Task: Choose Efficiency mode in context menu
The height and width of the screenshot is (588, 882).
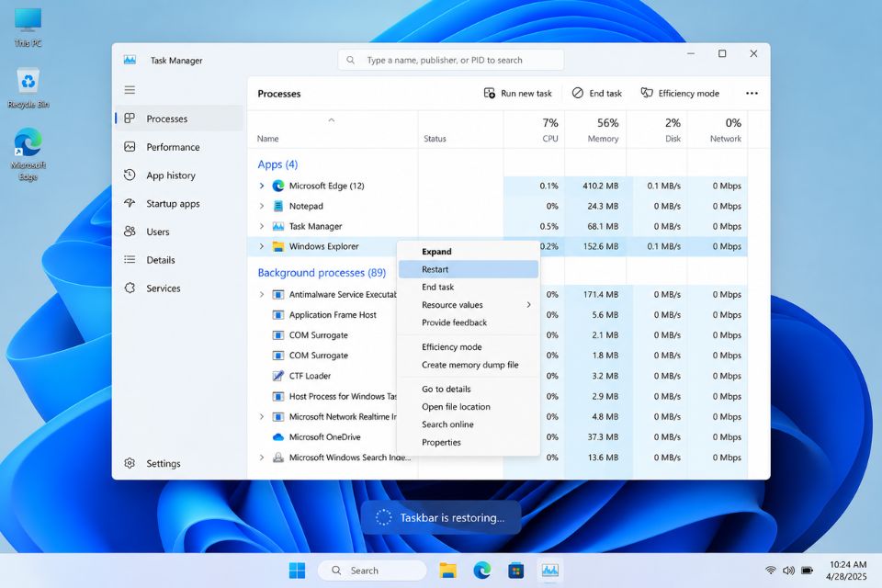Action: click(x=469, y=346)
